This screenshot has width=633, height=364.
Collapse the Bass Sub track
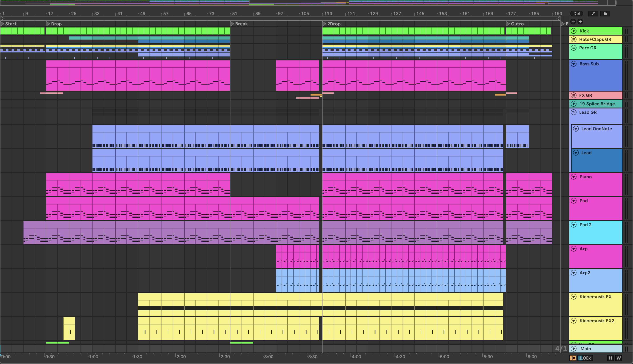(574, 64)
